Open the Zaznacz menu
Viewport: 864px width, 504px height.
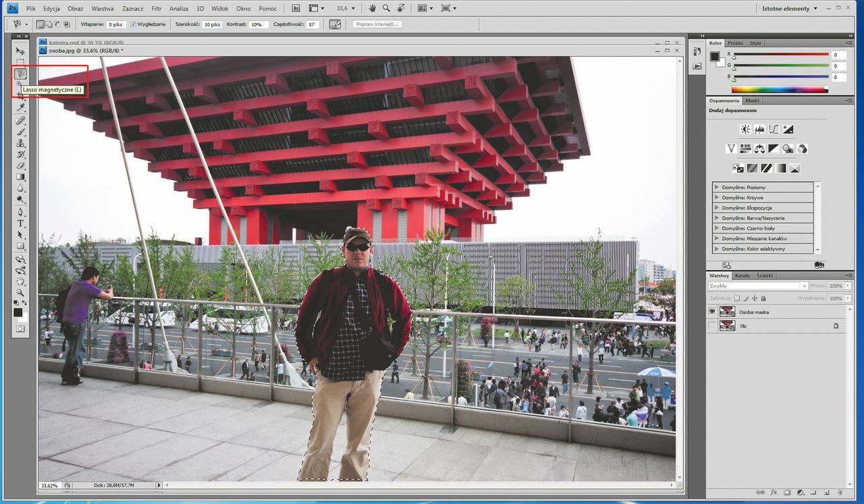132,9
